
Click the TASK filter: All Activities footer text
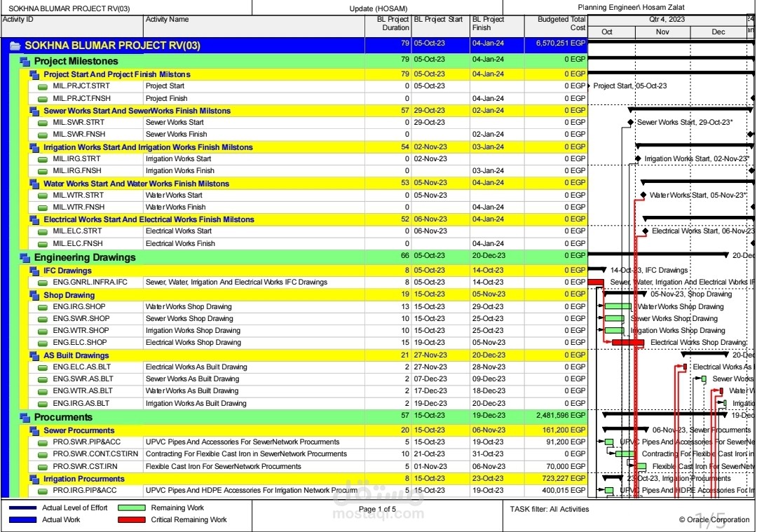point(550,509)
